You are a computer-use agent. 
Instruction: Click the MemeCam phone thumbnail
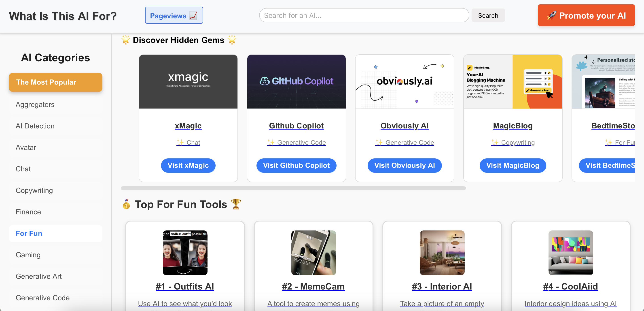pyautogui.click(x=313, y=252)
